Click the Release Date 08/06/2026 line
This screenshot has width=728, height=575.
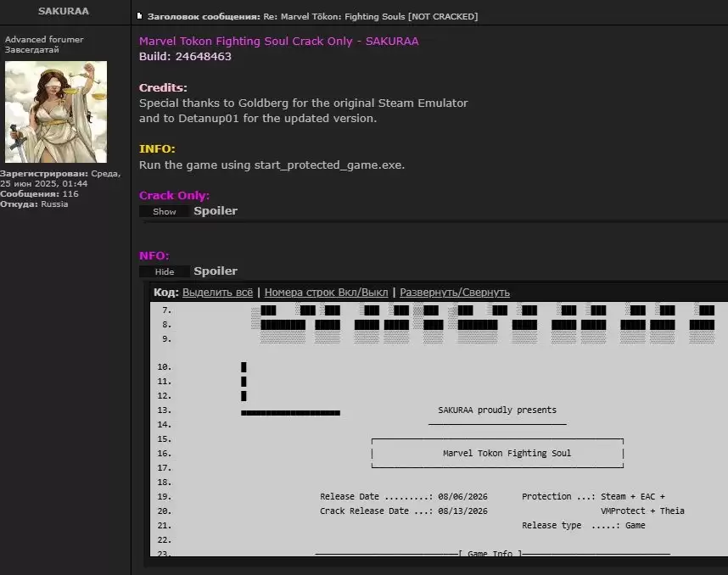tap(404, 497)
